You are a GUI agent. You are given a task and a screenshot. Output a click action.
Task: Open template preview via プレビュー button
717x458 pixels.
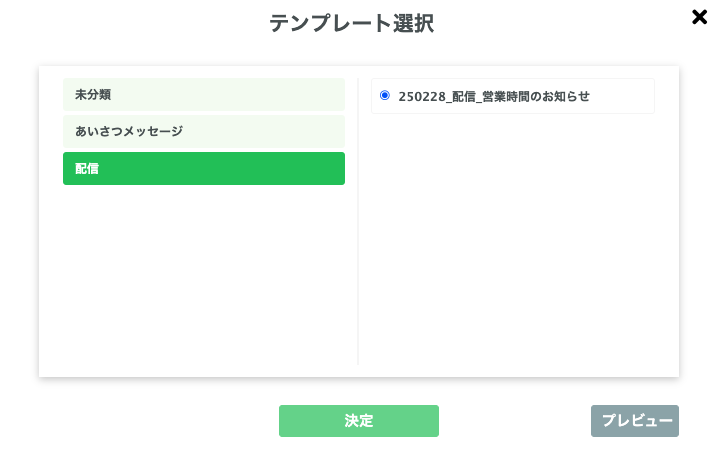[634, 421]
